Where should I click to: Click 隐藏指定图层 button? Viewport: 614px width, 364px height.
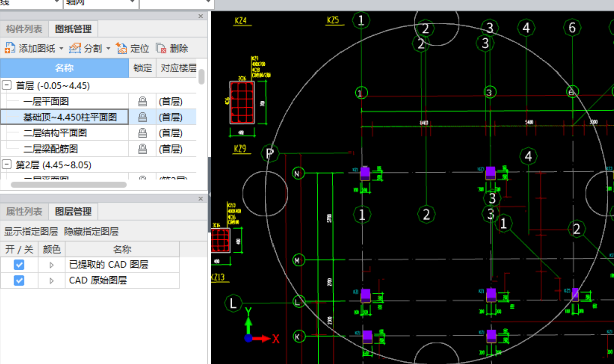coord(92,232)
